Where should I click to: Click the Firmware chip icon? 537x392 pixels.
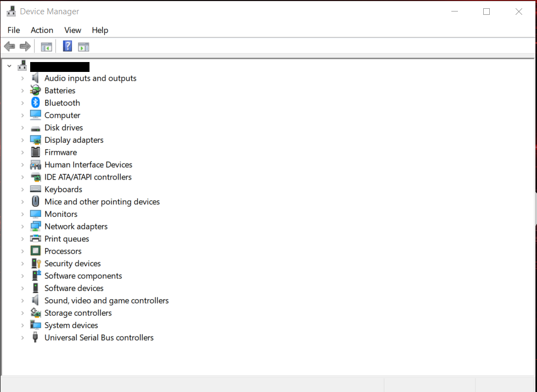click(35, 152)
